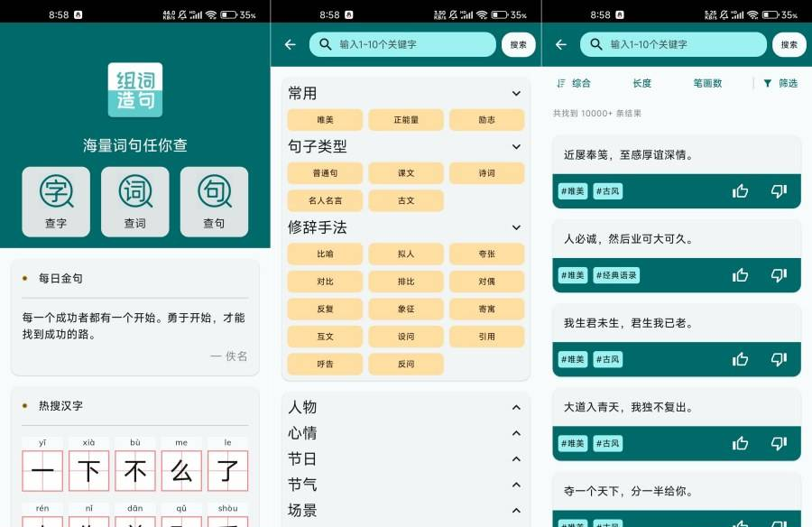Image resolution: width=812 pixels, height=527 pixels.
Task: Go back using the middle panel arrow
Action: coord(291,44)
